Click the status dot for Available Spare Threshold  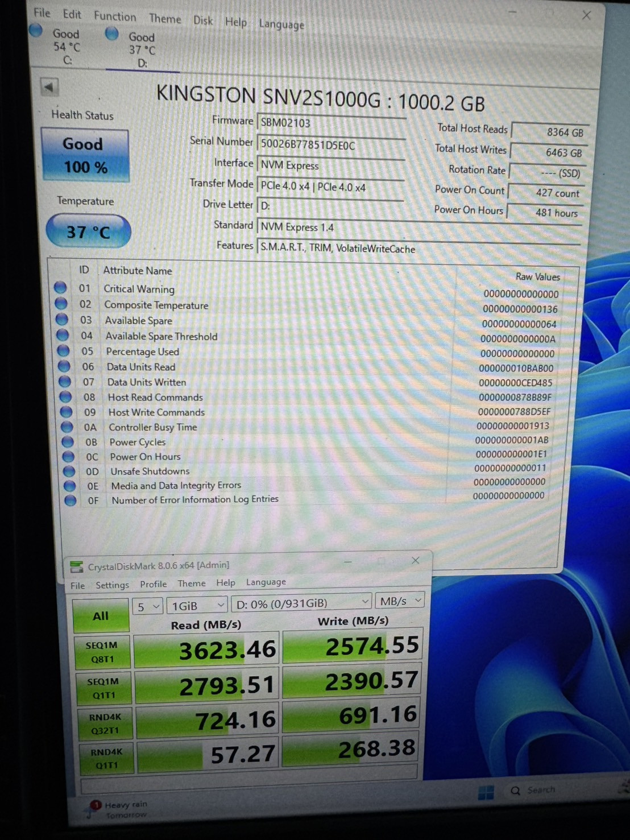(x=63, y=335)
